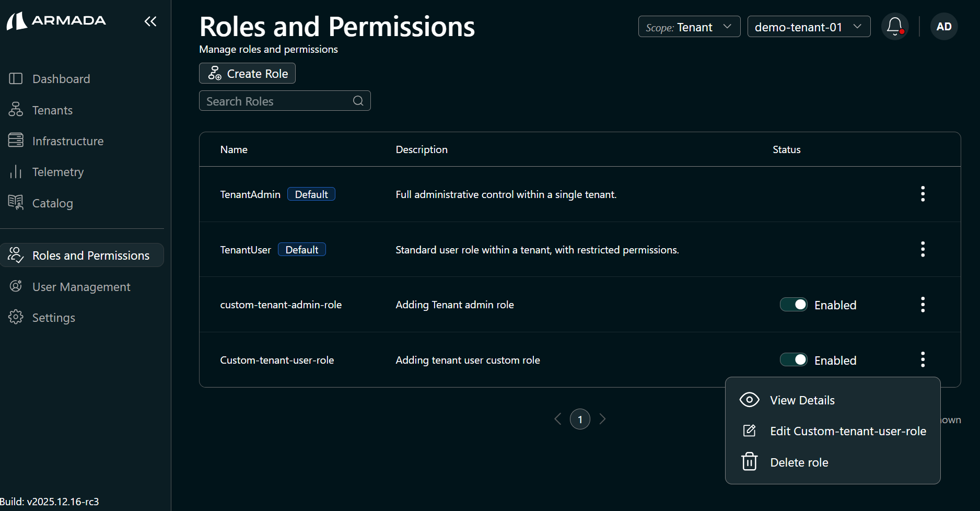Open options menu for TenantAdmin role
The image size is (980, 511).
click(923, 194)
